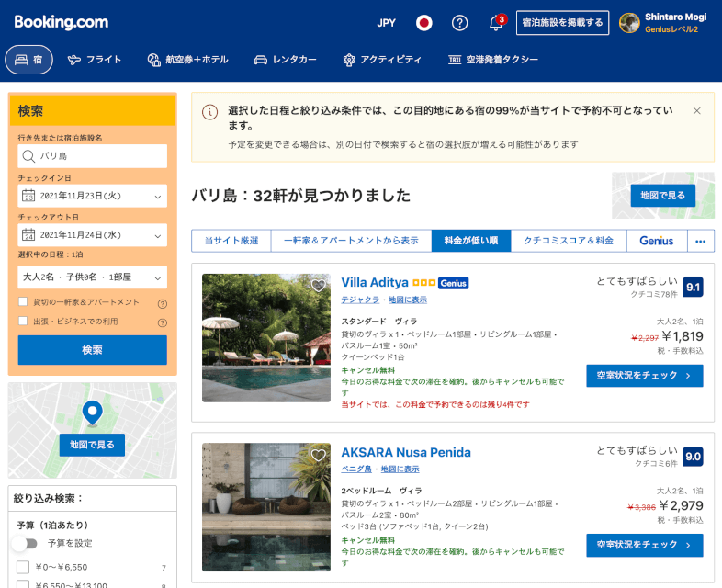Screen dimensions: 722x588
Task: Select the 空港発着タクシー tab
Action: click(493, 60)
